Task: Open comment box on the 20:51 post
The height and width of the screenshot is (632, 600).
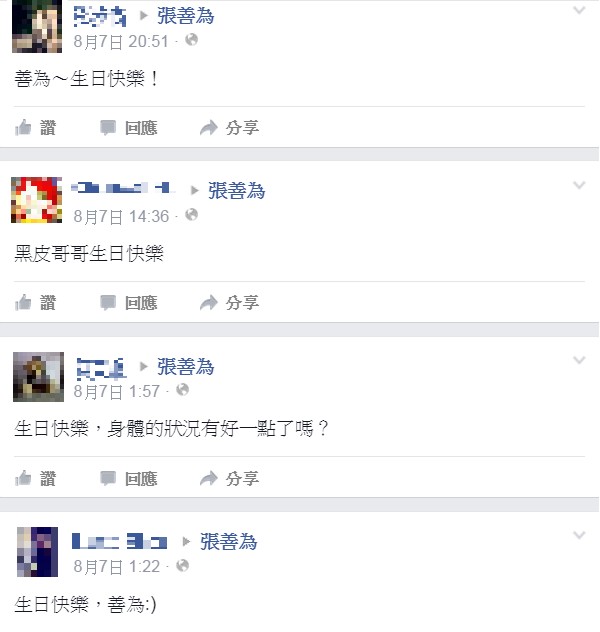Action: pos(129,128)
